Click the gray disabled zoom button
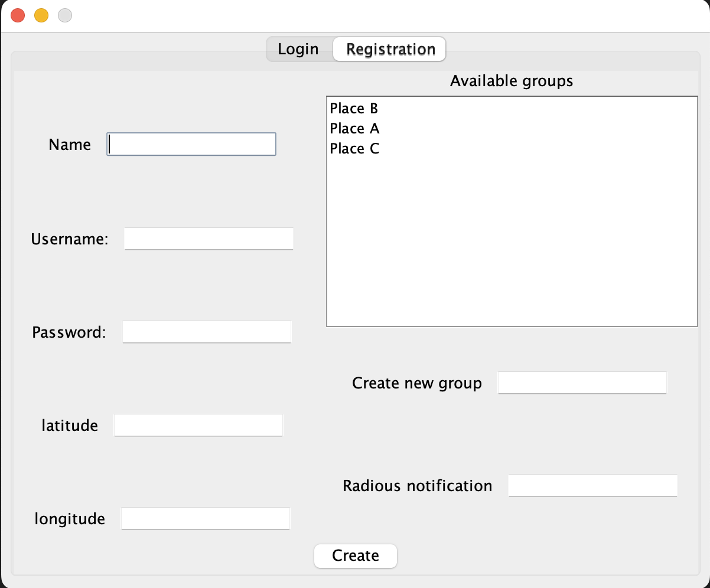Image resolution: width=710 pixels, height=588 pixels. [65, 16]
